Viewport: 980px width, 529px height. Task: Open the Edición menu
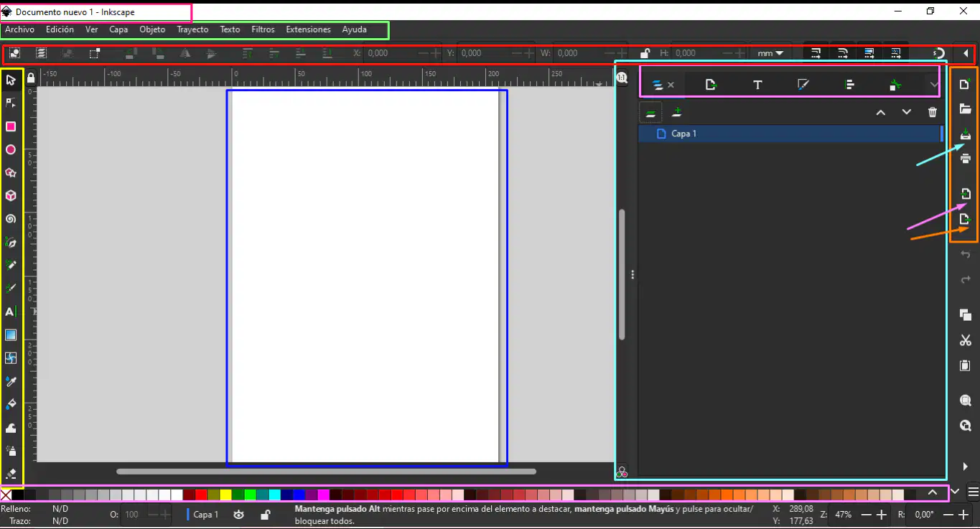(x=60, y=29)
